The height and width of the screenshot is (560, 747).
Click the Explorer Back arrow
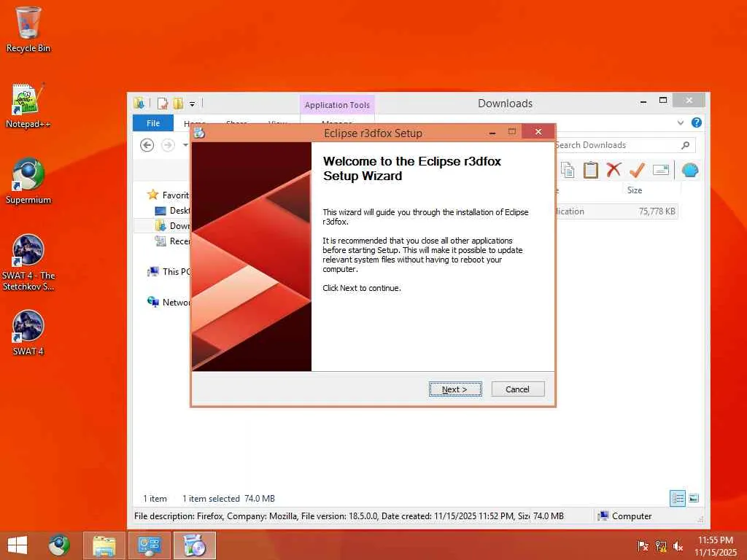click(x=147, y=145)
